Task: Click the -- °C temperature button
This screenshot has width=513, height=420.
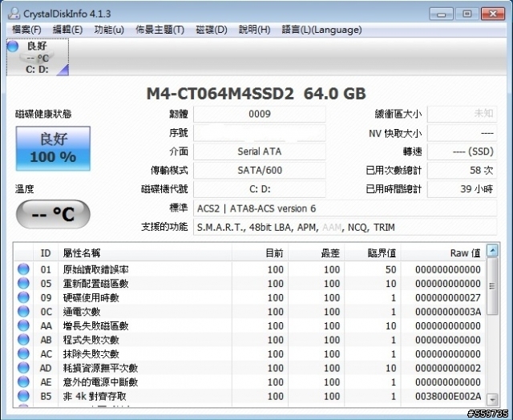Action: pos(53,214)
